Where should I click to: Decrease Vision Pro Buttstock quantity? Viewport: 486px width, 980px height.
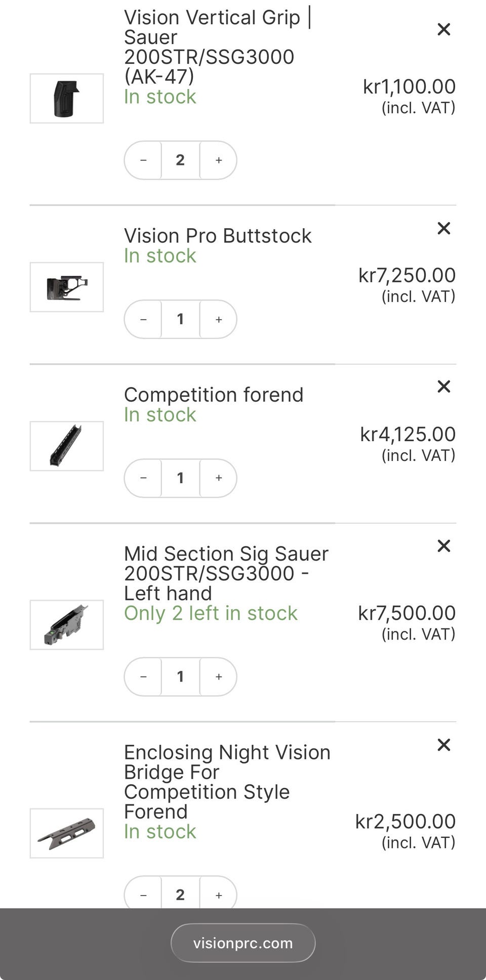(143, 319)
